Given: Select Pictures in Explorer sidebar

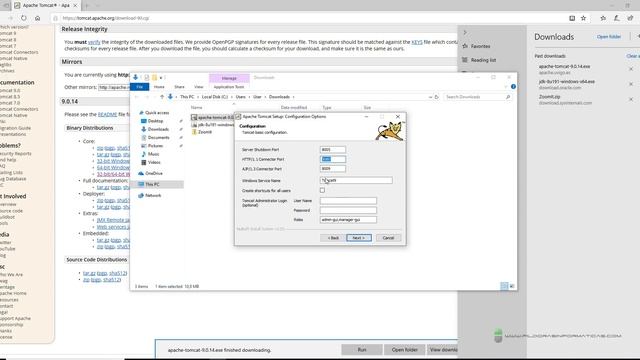Looking at the screenshot, I should coord(155,146).
